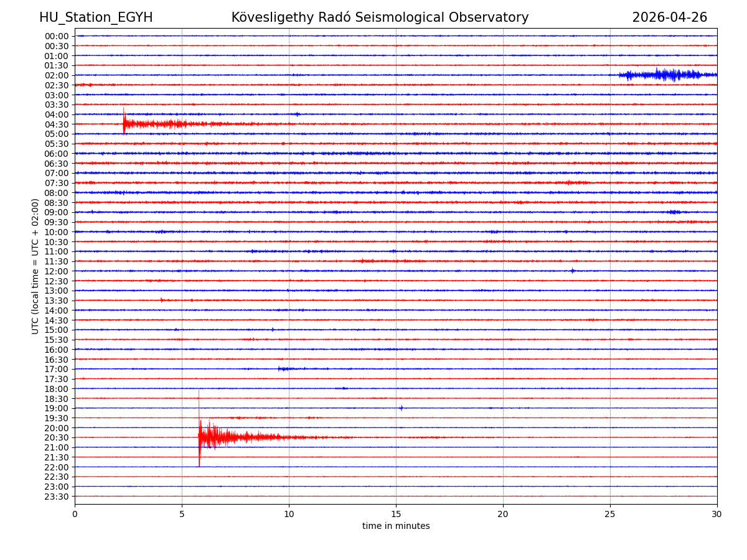
Task: Click the 'time in minutes' axis label
Action: [x=396, y=526]
